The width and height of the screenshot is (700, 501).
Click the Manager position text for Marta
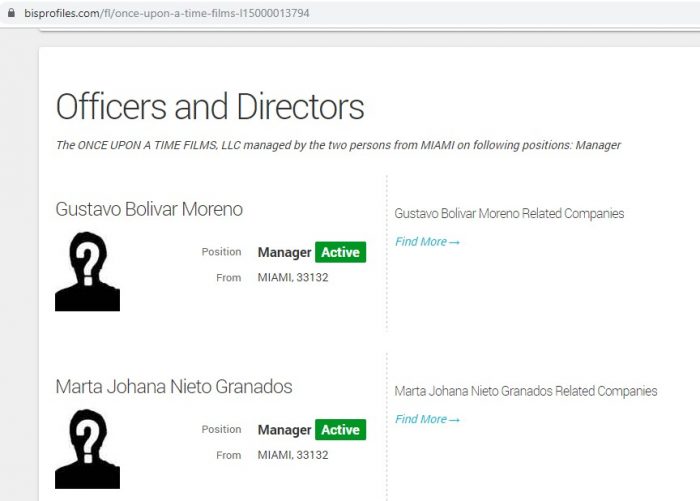tap(284, 430)
